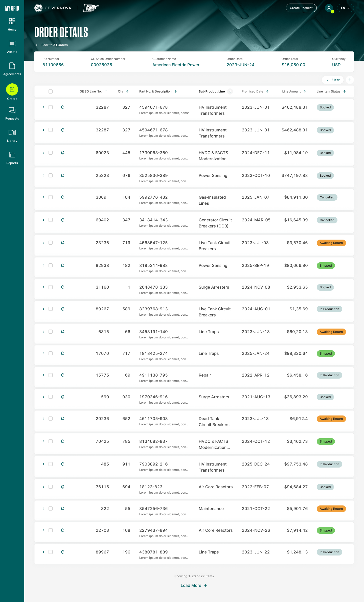The image size is (364, 602).
Task: Click bell icon for line 38691
Action: click(63, 197)
